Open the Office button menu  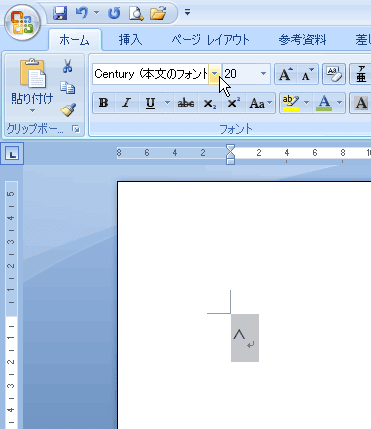tap(23, 22)
